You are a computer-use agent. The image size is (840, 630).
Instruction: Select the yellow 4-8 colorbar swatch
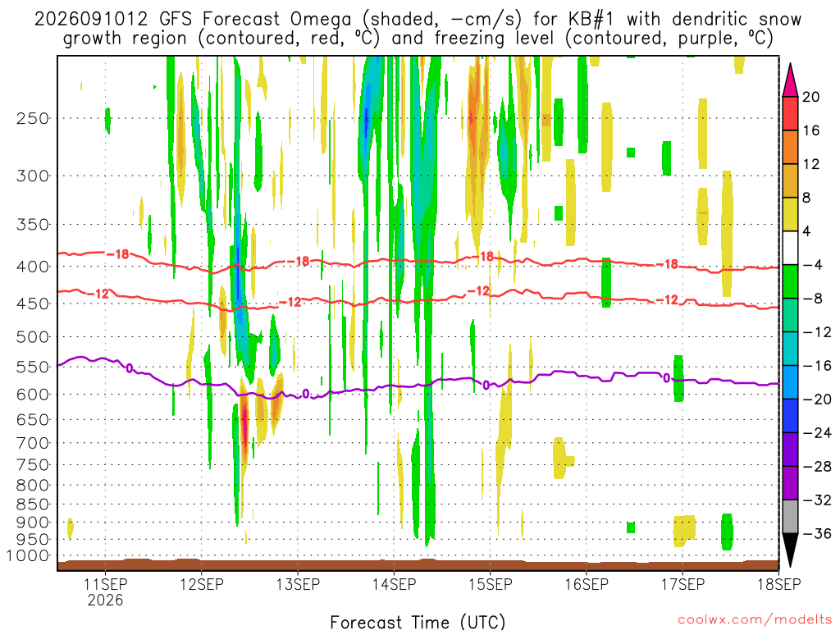click(x=790, y=214)
